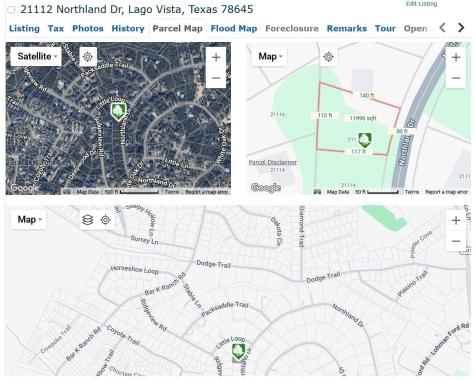Click the address heading 21112 Northland Dr
Screen dimensions: 475x380
(137, 9)
